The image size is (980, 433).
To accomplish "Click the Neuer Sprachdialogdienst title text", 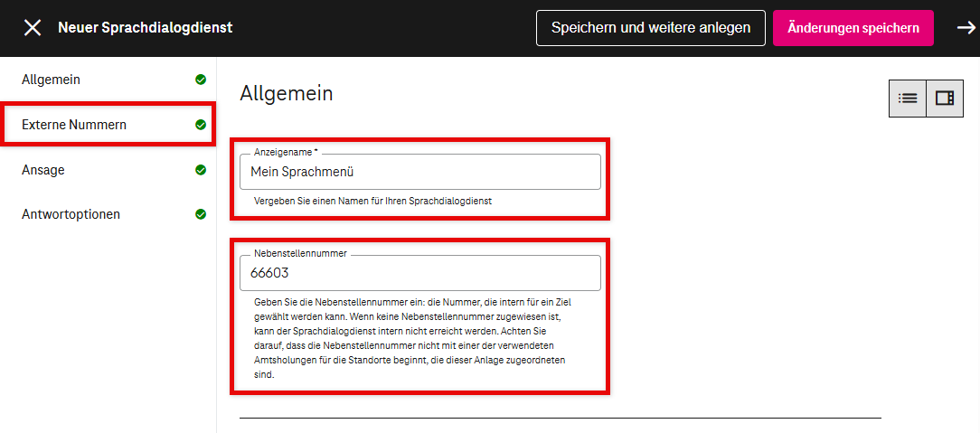I will point(146,28).
